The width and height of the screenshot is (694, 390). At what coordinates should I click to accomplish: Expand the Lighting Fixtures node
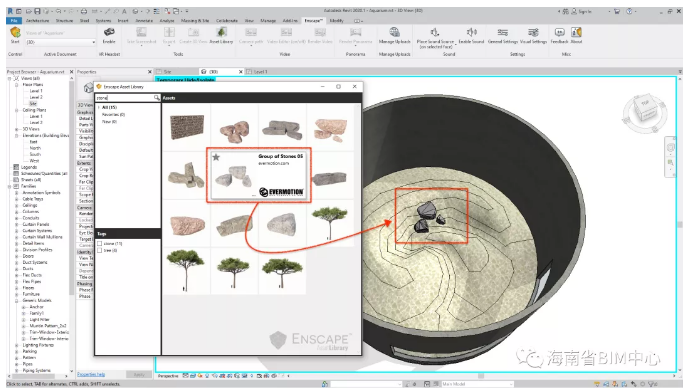point(16,345)
